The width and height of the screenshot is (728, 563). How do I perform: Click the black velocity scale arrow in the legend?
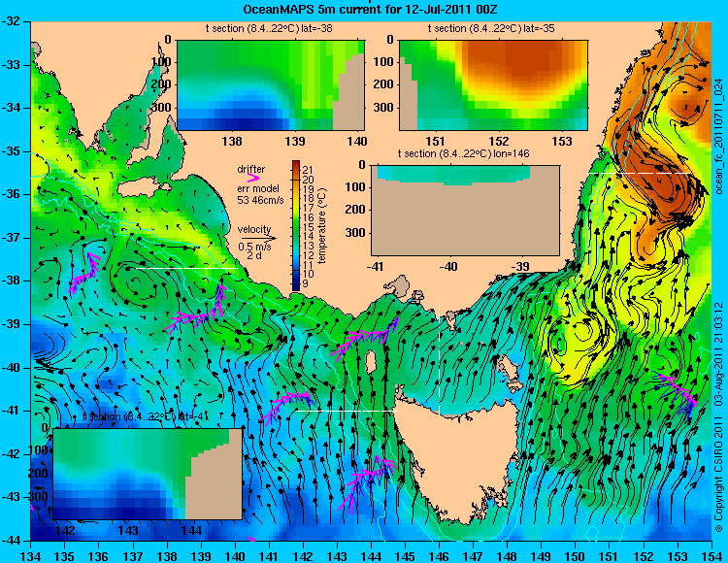257,238
